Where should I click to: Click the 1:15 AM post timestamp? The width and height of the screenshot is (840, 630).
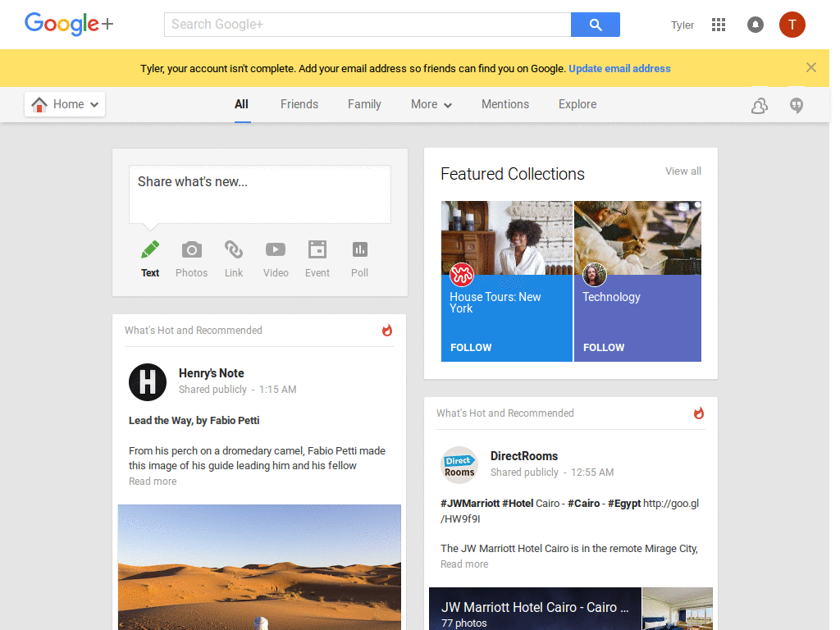[x=277, y=390]
